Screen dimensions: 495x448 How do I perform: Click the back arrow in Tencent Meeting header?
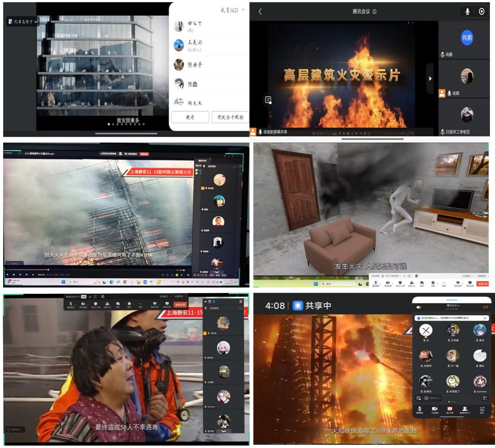260,11
